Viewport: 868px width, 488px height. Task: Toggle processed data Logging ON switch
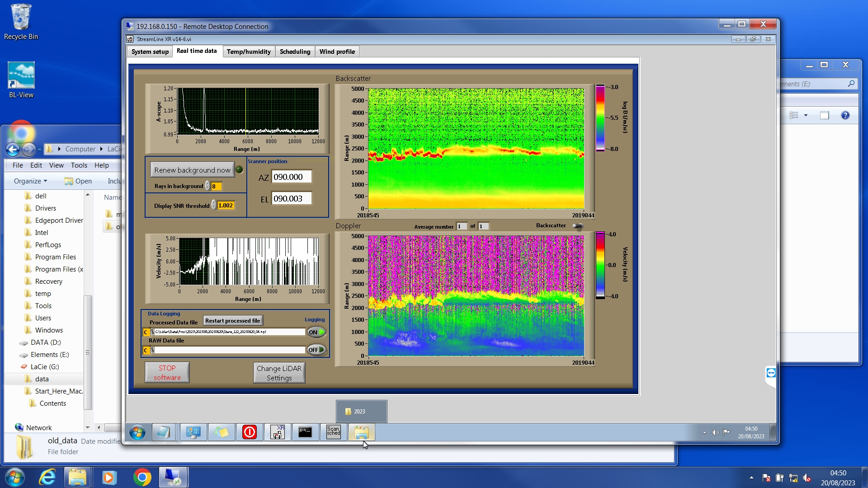(x=316, y=332)
